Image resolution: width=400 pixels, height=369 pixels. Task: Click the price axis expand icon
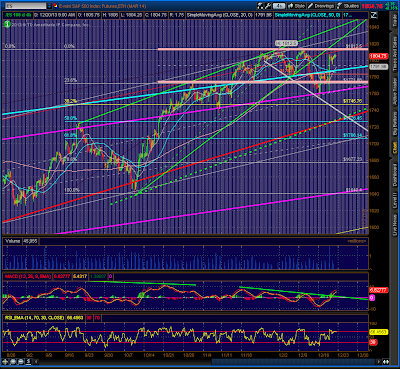click(x=374, y=15)
